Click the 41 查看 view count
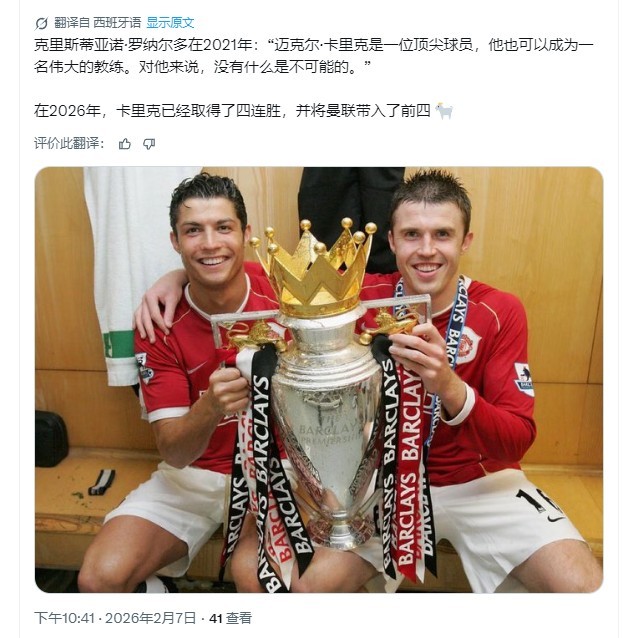The image size is (636, 638). pyautogui.click(x=230, y=618)
